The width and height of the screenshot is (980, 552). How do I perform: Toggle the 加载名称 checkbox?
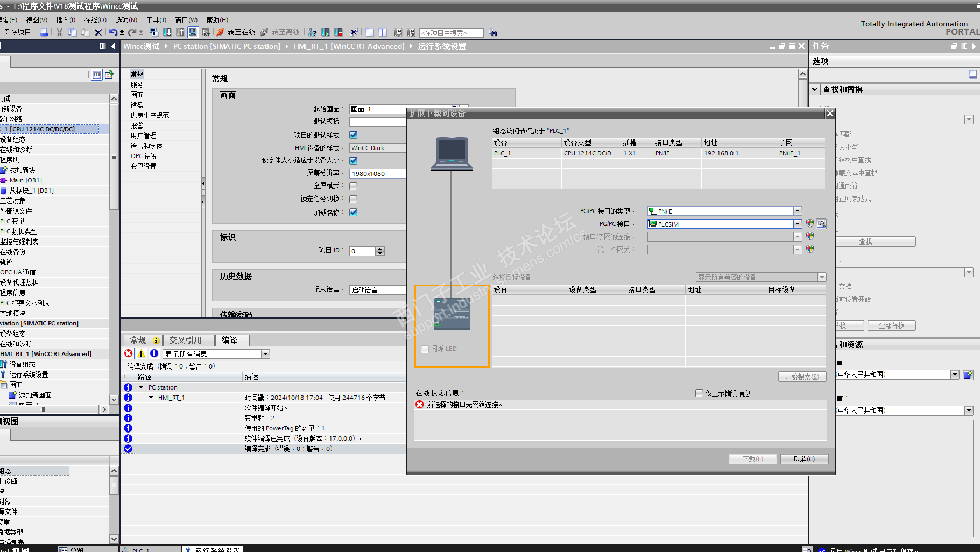354,212
